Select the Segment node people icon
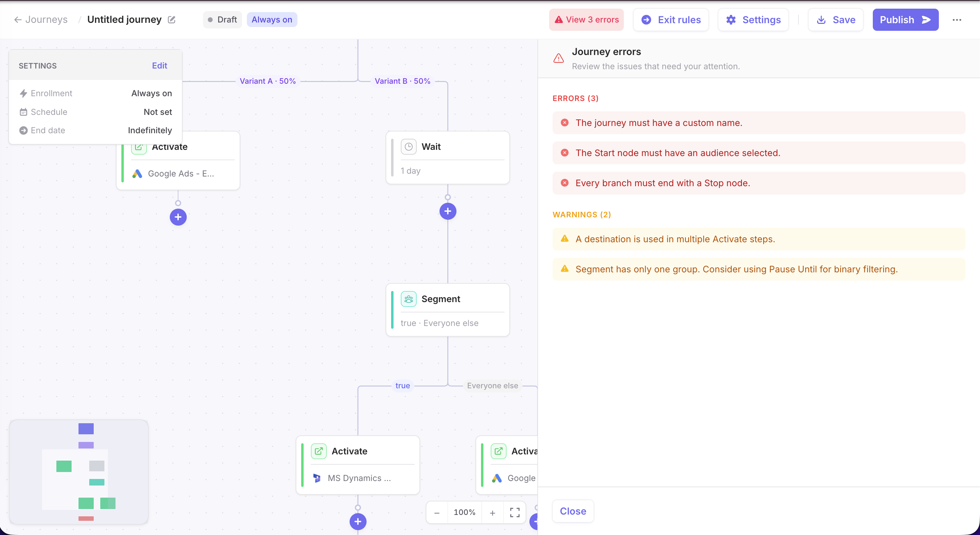980x535 pixels. tap(409, 299)
